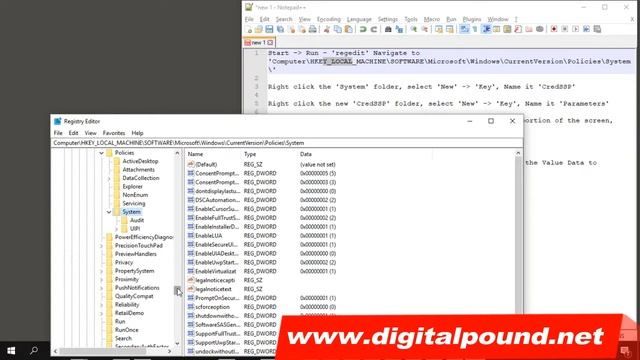Select the legalnoticetext registry value
640x360 pixels.
click(213, 289)
